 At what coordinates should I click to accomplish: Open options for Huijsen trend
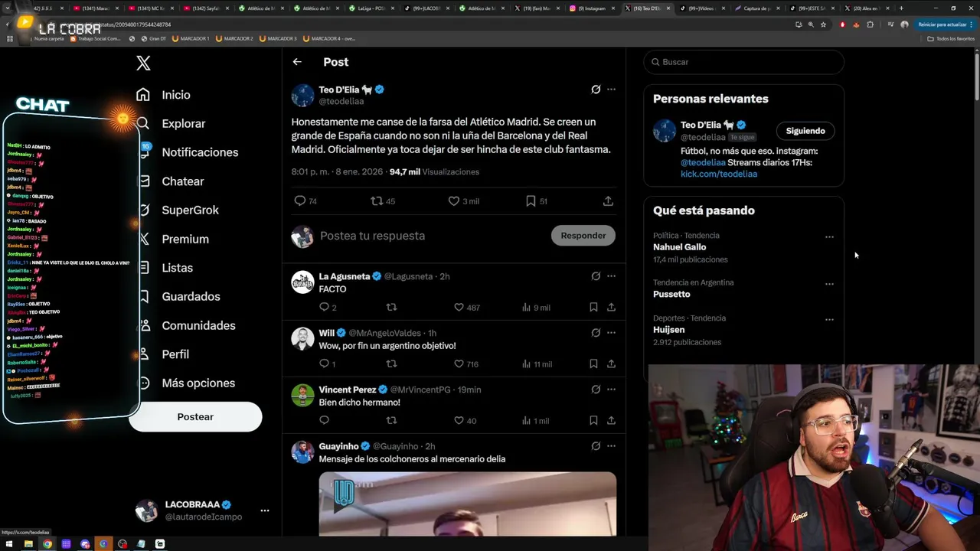point(829,320)
